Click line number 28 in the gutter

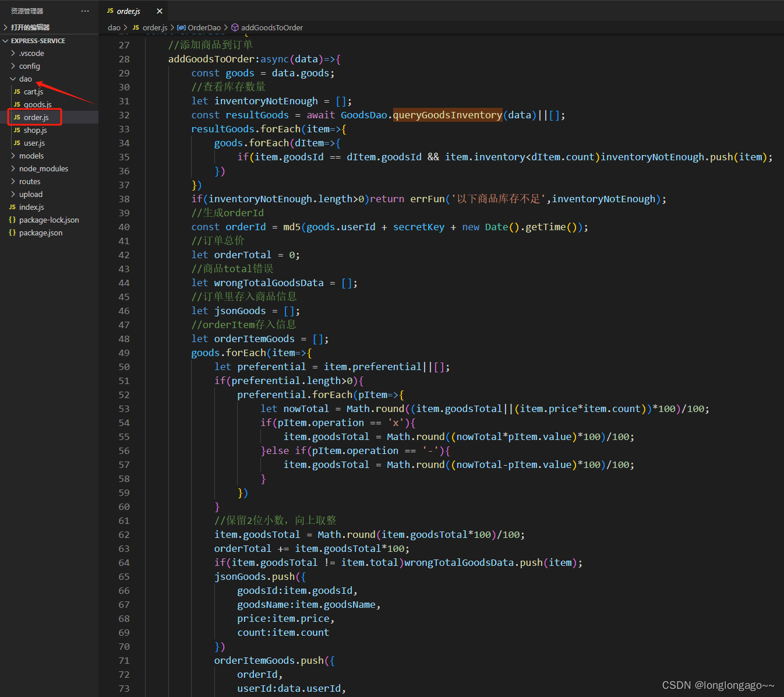coord(124,59)
